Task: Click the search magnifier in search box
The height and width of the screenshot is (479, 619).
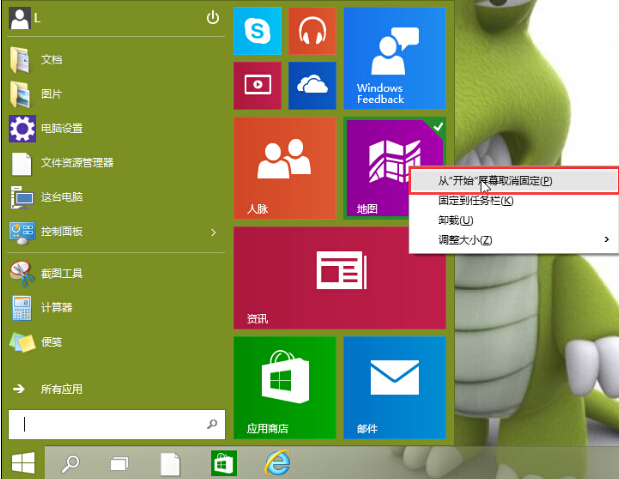Action: (212, 424)
